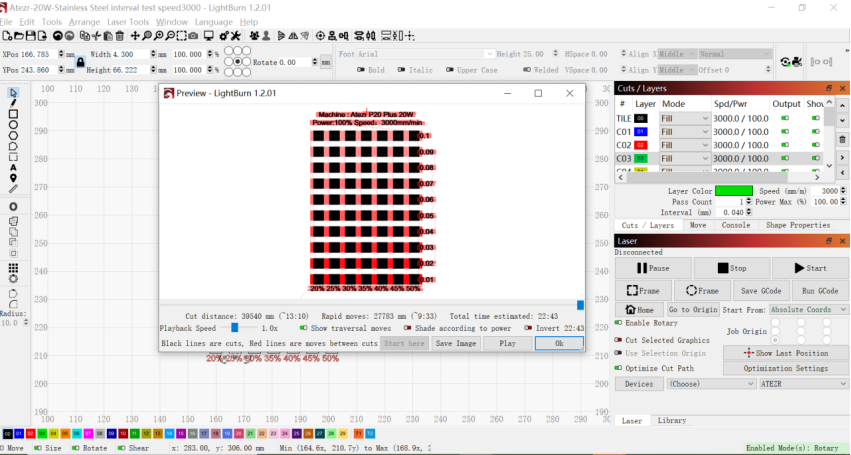The image size is (851, 455).
Task: Open the ATEZR device dropdown
Action: [x=802, y=383]
